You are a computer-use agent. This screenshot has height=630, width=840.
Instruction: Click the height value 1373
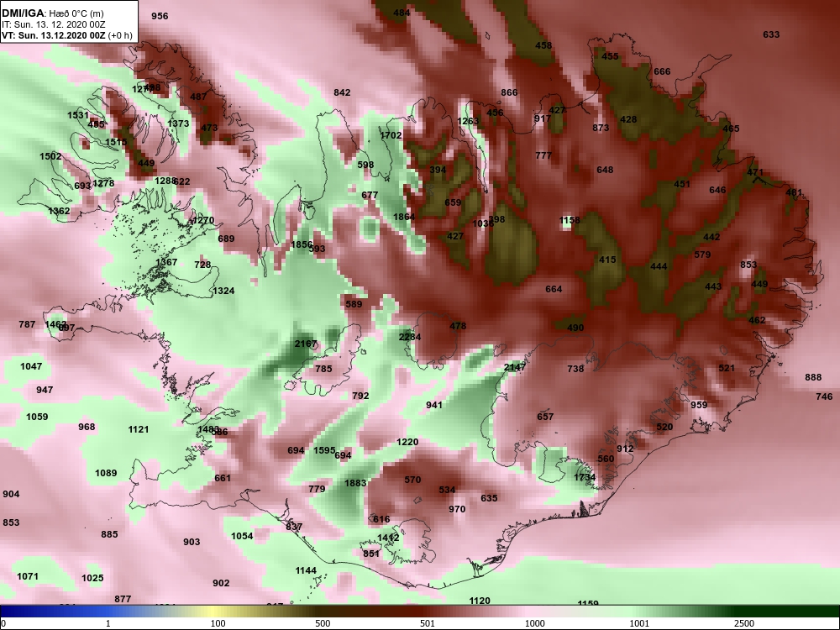[x=178, y=123]
